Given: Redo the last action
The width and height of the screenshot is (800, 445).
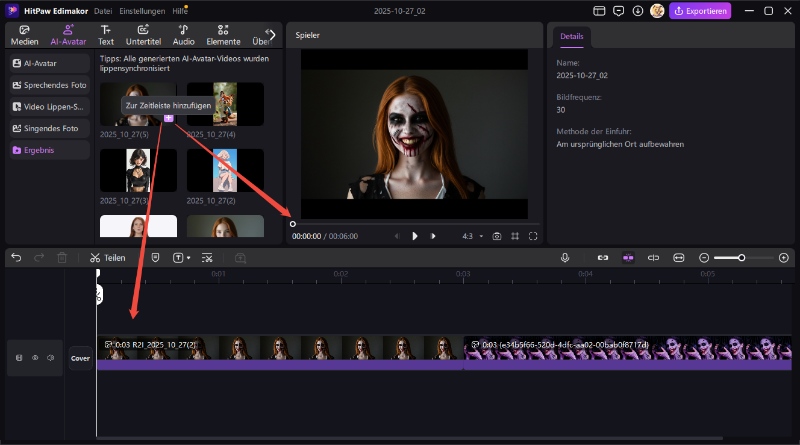Looking at the screenshot, I should tap(39, 258).
